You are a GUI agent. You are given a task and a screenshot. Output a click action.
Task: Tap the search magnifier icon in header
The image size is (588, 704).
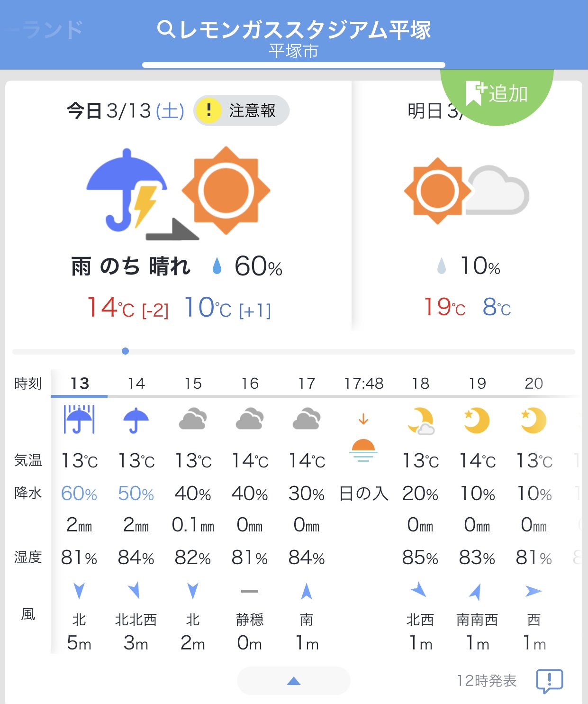(166, 29)
